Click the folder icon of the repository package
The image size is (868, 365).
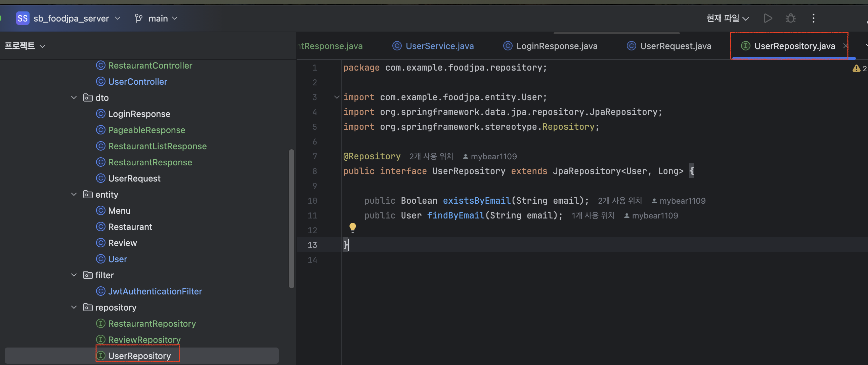[x=88, y=307]
